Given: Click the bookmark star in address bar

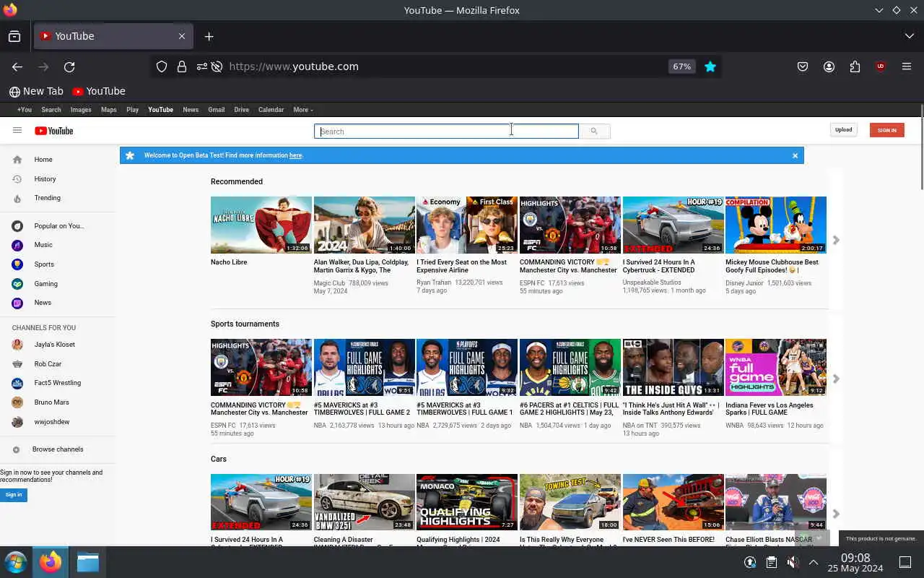Looking at the screenshot, I should point(710,66).
